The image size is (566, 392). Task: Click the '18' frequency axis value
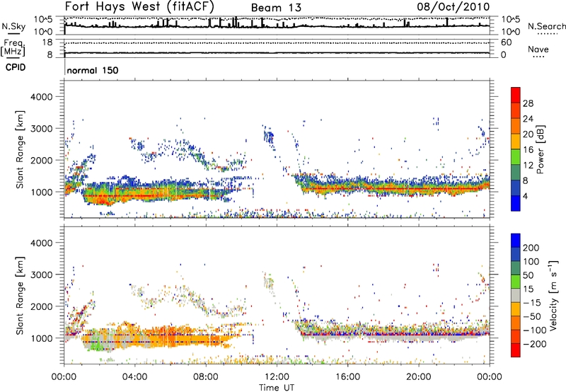coord(47,42)
